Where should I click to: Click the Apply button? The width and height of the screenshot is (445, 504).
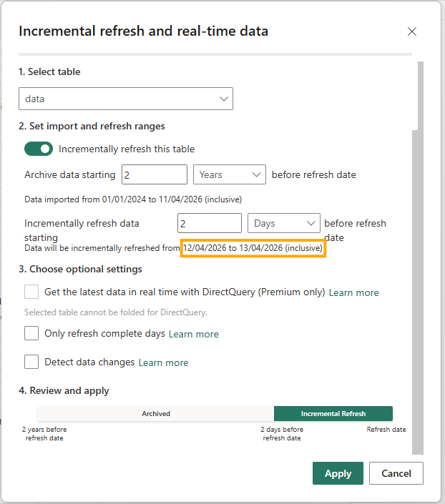tap(338, 473)
